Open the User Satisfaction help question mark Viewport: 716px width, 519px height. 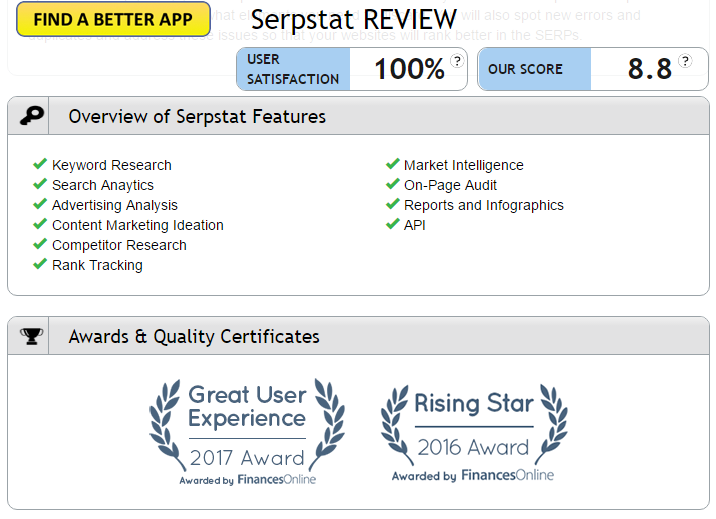tap(457, 61)
